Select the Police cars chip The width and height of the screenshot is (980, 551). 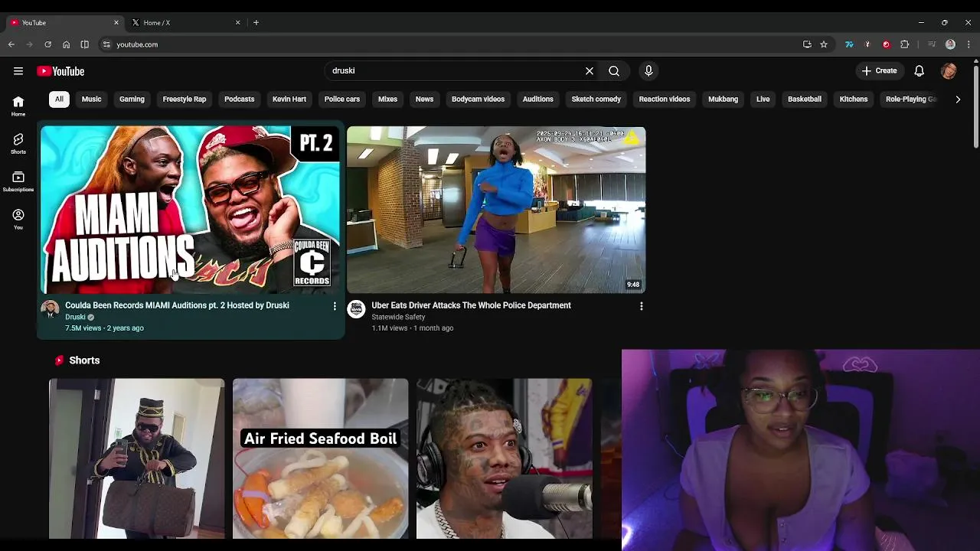click(x=342, y=99)
